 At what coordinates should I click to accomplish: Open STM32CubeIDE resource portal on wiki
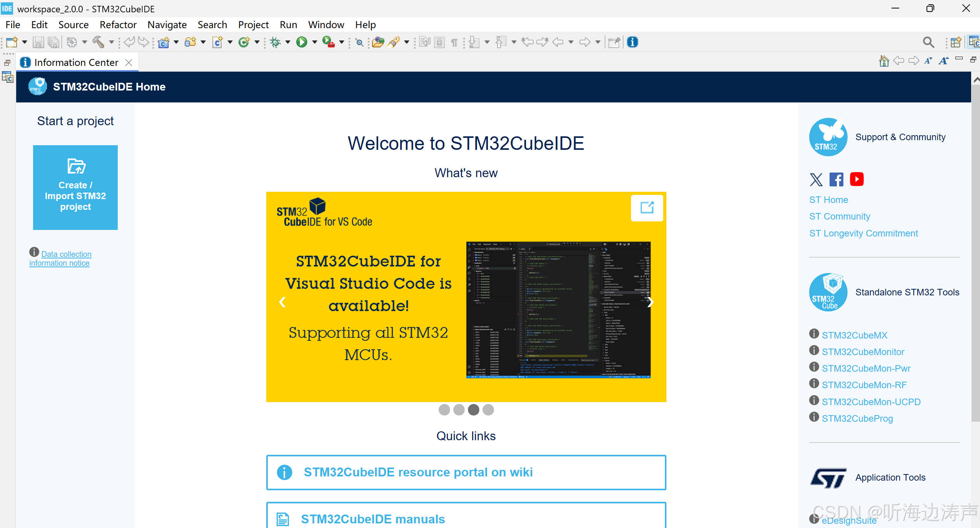point(466,473)
